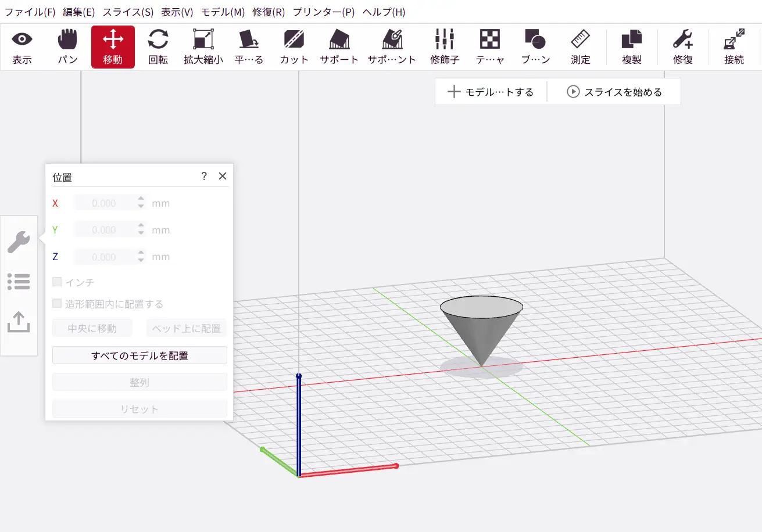Open the カット (cut) tool
This screenshot has height=532, width=762.
294,47
